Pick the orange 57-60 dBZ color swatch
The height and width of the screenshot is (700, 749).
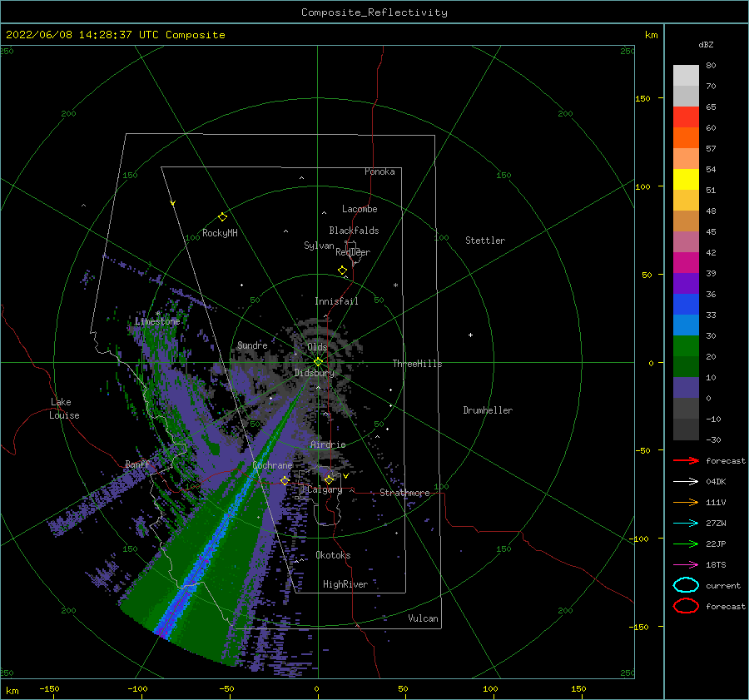pyautogui.click(x=686, y=138)
